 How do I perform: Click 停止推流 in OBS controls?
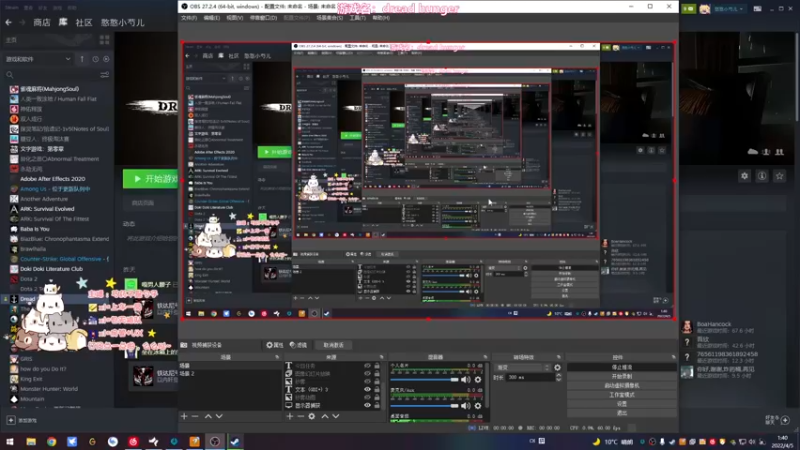[621, 367]
